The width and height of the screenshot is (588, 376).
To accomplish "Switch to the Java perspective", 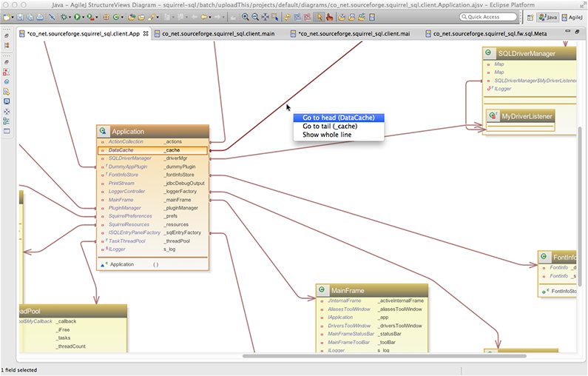I will coord(548,17).
